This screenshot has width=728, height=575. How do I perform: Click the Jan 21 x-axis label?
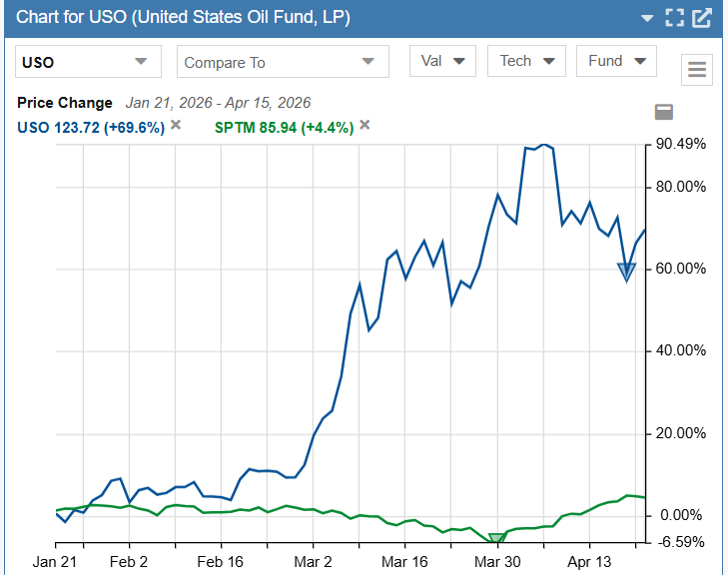54,562
